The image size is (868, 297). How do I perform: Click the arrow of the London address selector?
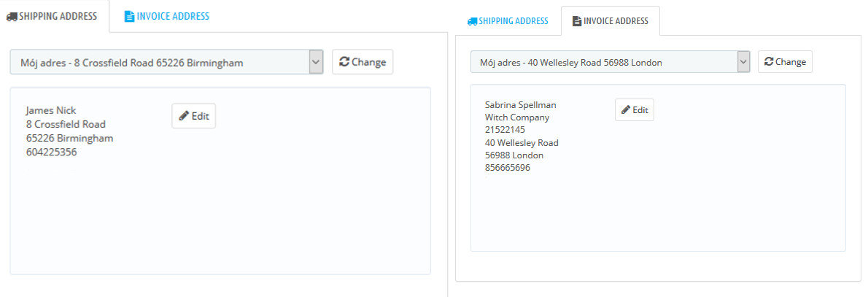click(743, 63)
